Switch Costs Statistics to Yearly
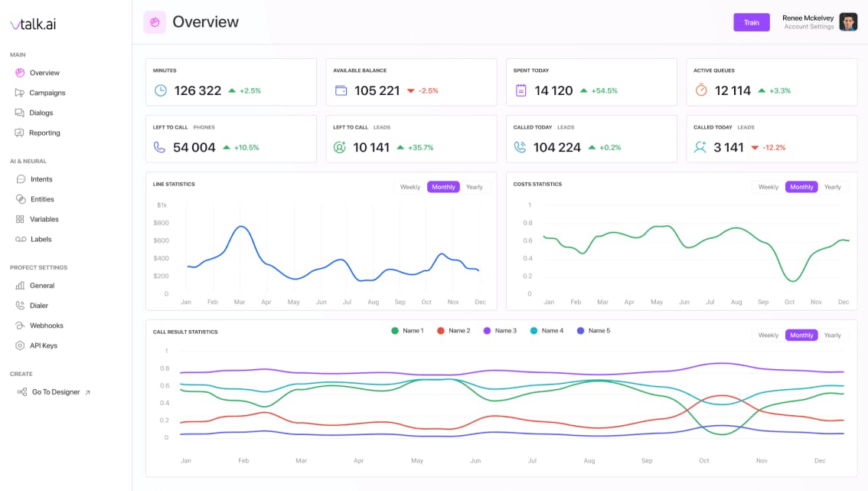 (832, 187)
